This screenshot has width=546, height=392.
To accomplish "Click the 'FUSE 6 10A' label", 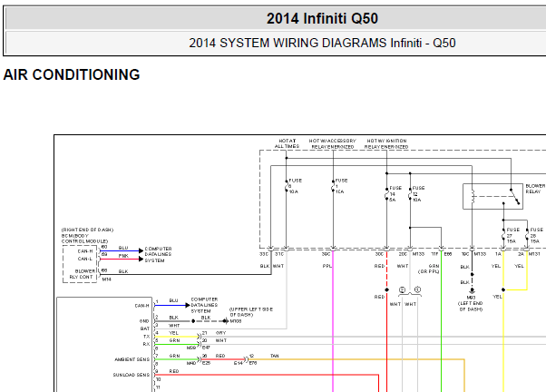I will [295, 186].
